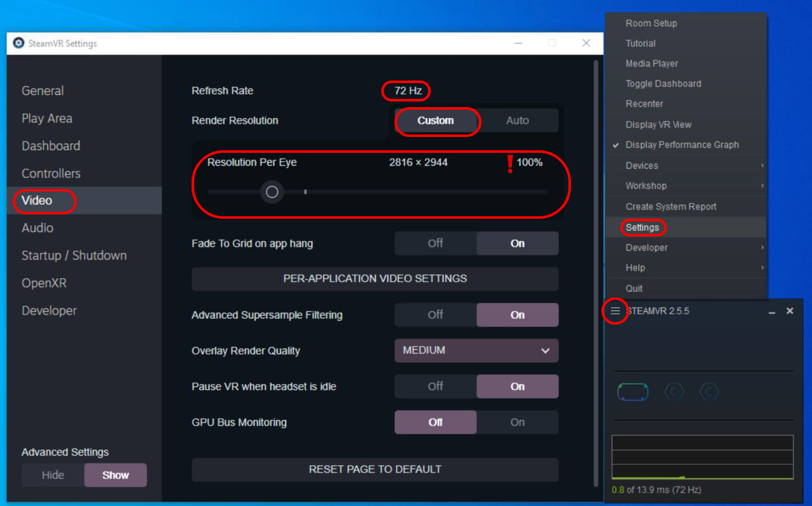Select the Video settings tab
812x506 pixels.
84,200
